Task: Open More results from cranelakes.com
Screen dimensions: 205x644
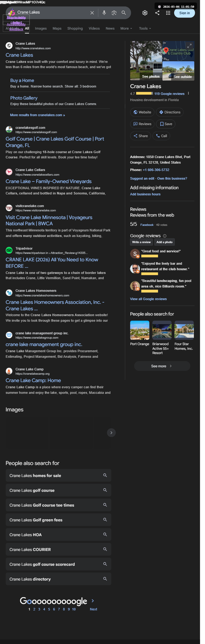Action: pos(37,115)
